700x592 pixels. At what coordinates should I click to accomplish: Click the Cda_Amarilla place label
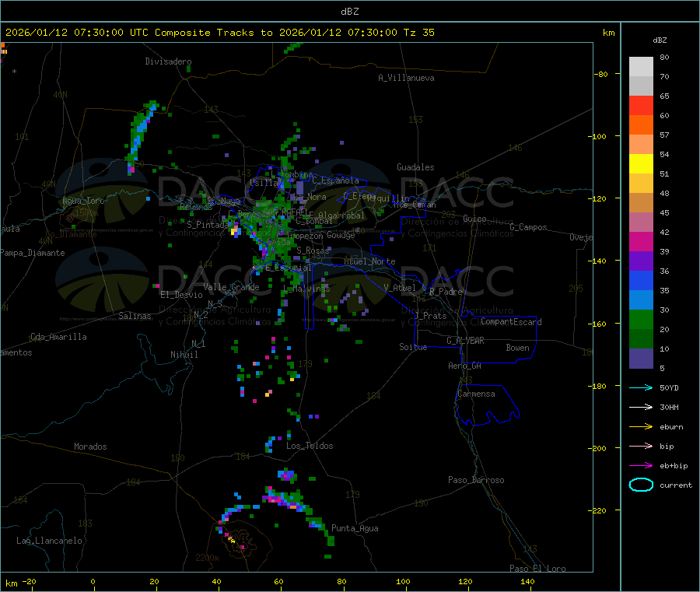point(58,337)
